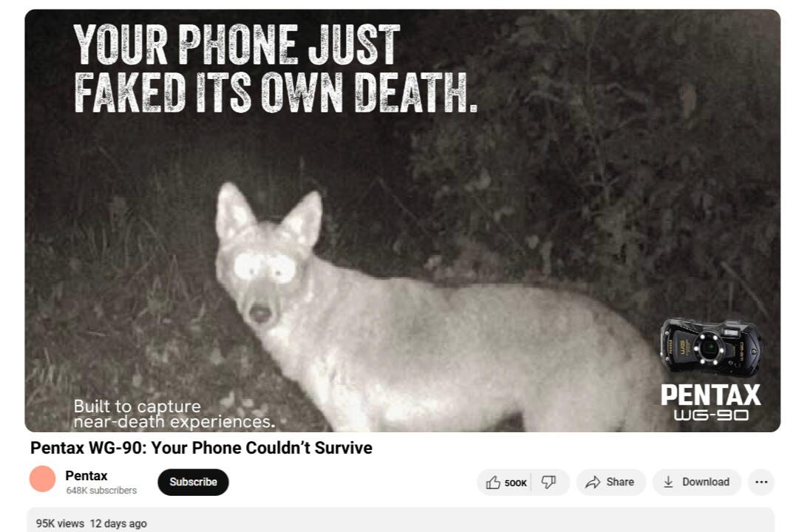Click the PENTAX WG-90 logo overlay
This screenshot has height=532, width=810.
[x=711, y=403]
